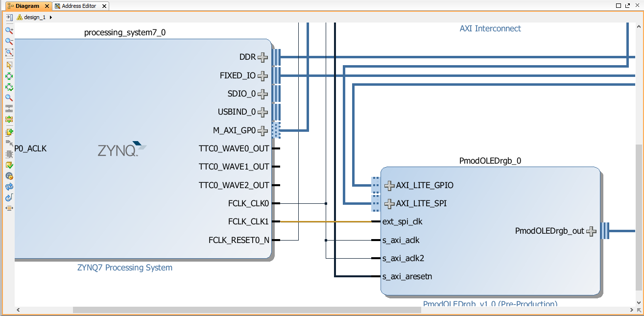This screenshot has height=316, width=644.
Task: Expand breadcrumb arrow after design_1
Action: (51, 17)
